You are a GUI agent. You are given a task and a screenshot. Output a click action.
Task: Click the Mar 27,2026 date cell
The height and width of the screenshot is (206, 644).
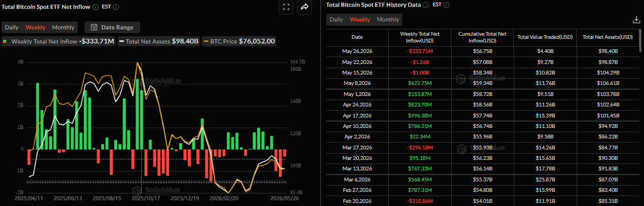[357, 147]
